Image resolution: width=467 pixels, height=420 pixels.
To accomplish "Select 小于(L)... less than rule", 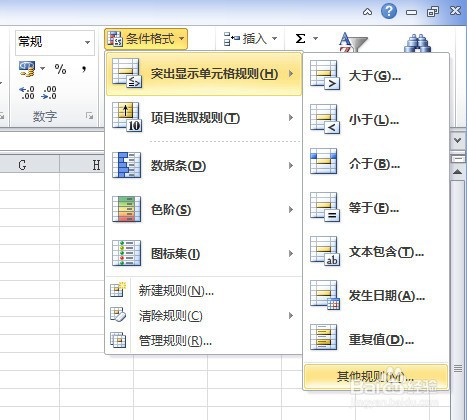I will pyautogui.click(x=376, y=120).
